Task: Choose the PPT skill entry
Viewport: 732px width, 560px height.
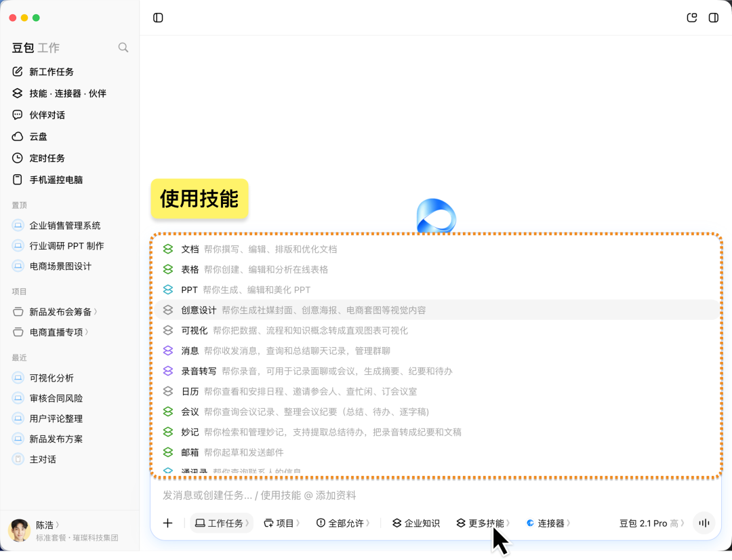Action: pyautogui.click(x=436, y=289)
